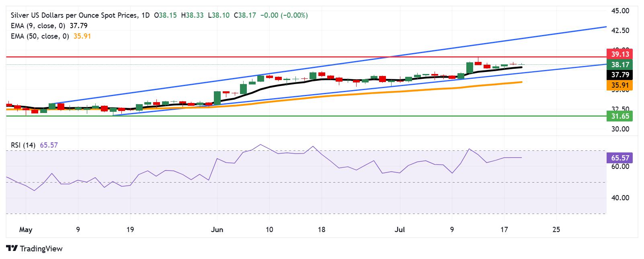Click the 45.00 price scale label
This screenshot has width=644, height=259.
coord(620,11)
